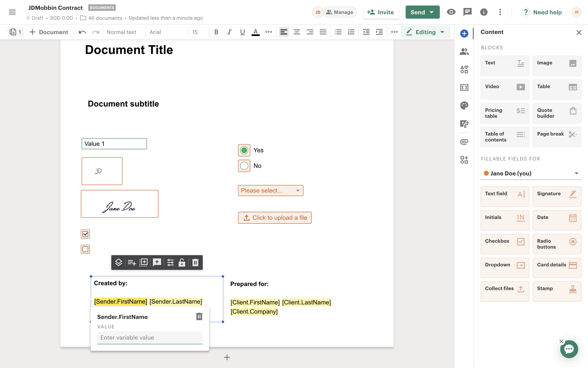Screen dimensions: 588x368
Task: Add a Stamp fillable field
Action: (557, 291)
